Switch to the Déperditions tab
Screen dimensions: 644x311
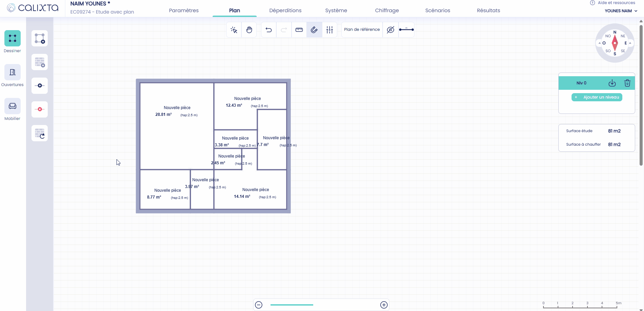[285, 11]
